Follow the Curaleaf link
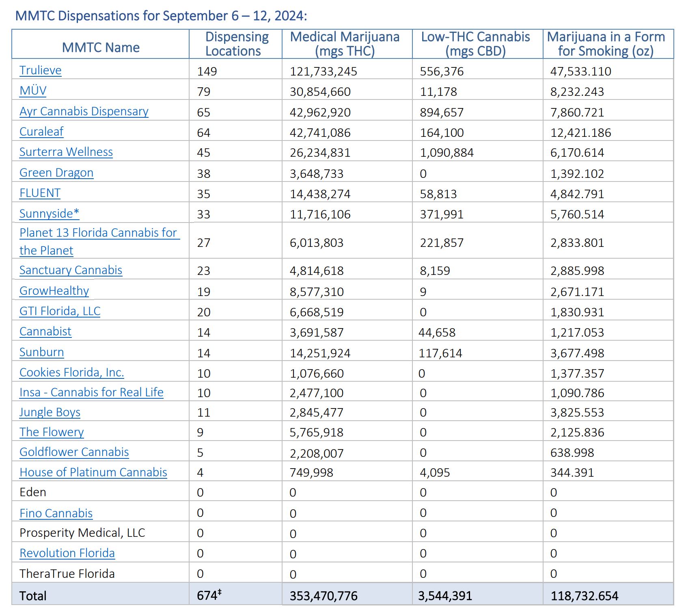686x616 pixels. click(x=41, y=132)
